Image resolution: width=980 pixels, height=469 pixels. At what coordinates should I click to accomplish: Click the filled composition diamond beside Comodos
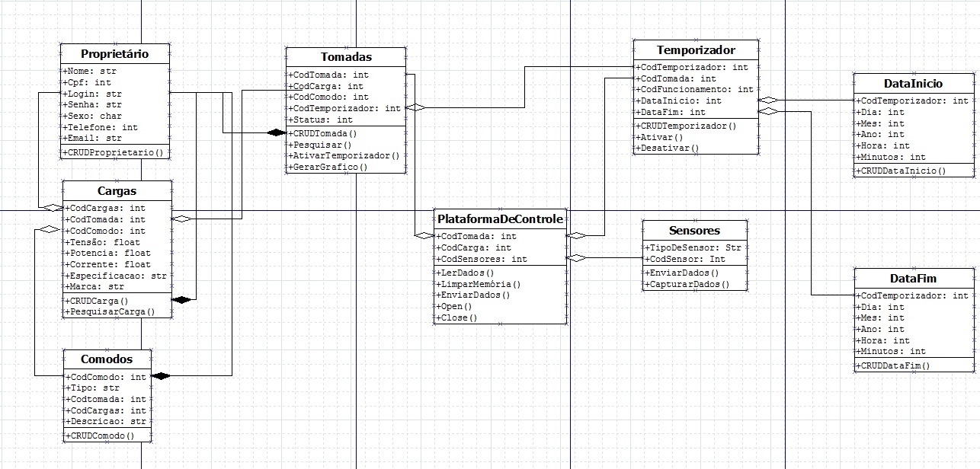point(161,375)
